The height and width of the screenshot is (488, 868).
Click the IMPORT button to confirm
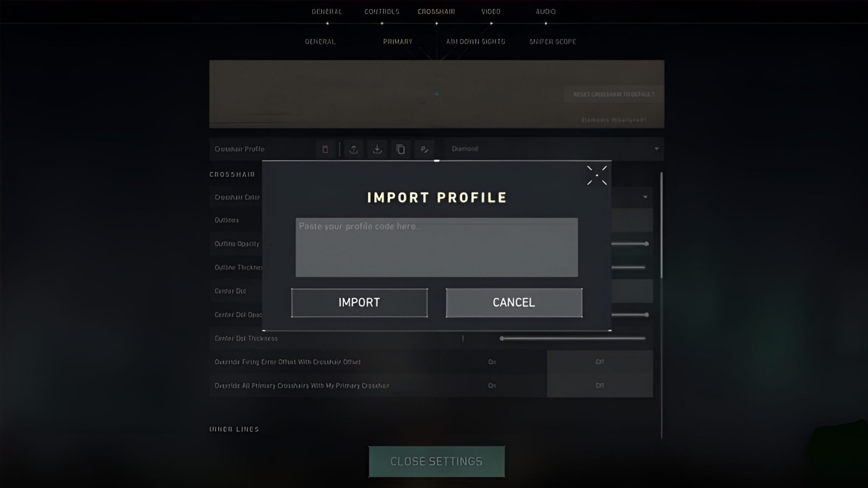(x=359, y=302)
